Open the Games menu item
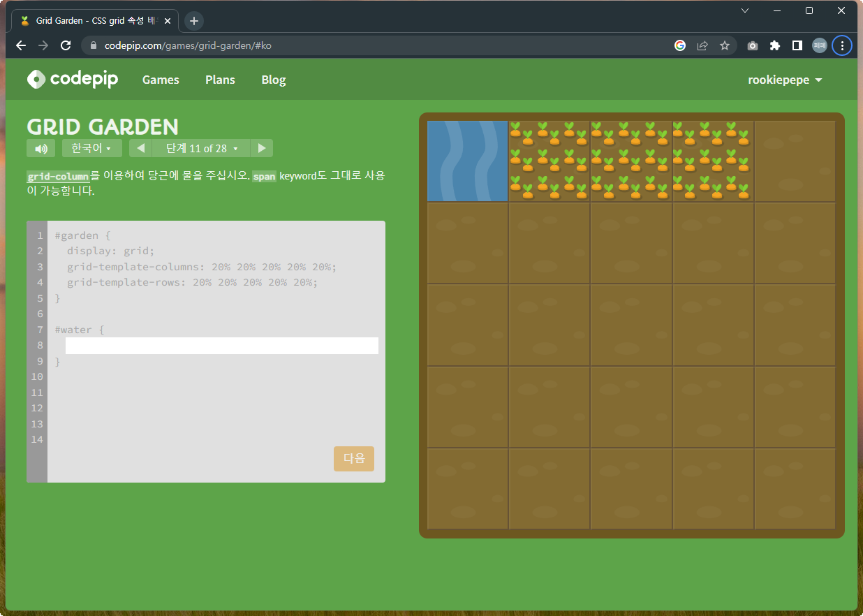The height and width of the screenshot is (616, 863). click(x=161, y=80)
